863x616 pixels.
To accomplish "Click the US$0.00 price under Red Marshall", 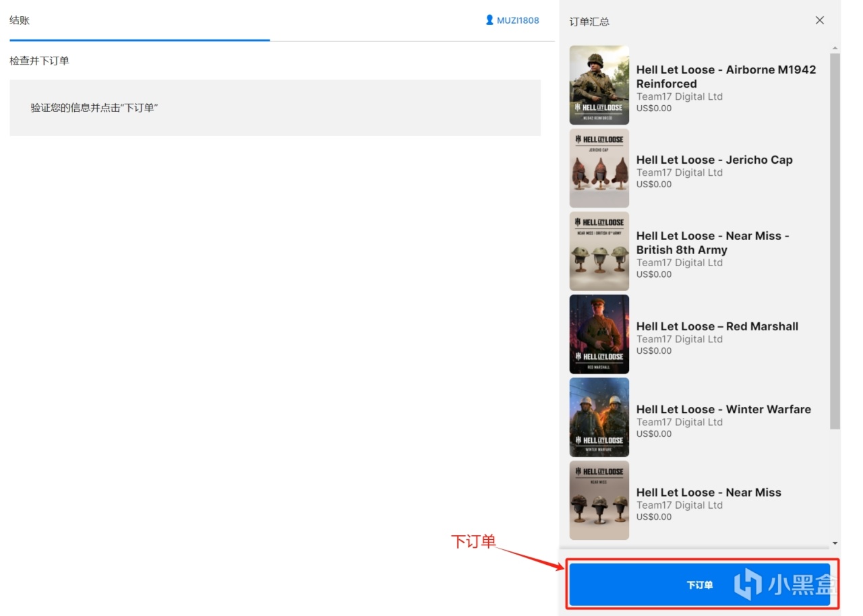I will (x=654, y=350).
